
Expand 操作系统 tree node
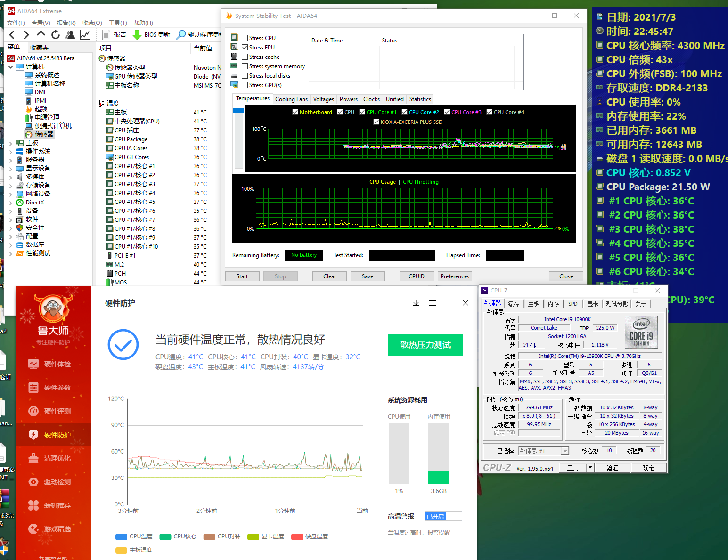[10, 152]
